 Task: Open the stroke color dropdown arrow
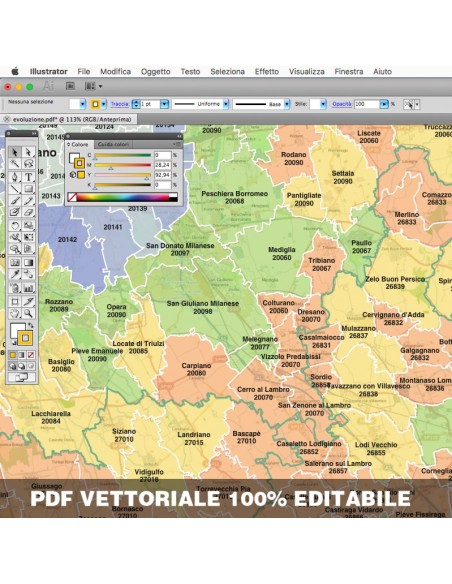tap(104, 104)
